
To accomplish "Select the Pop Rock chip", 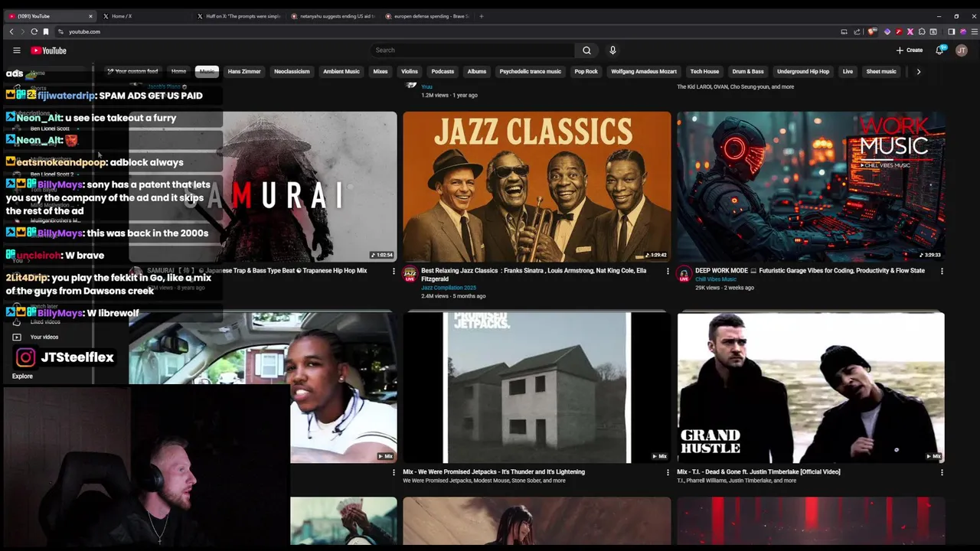I will coord(586,71).
